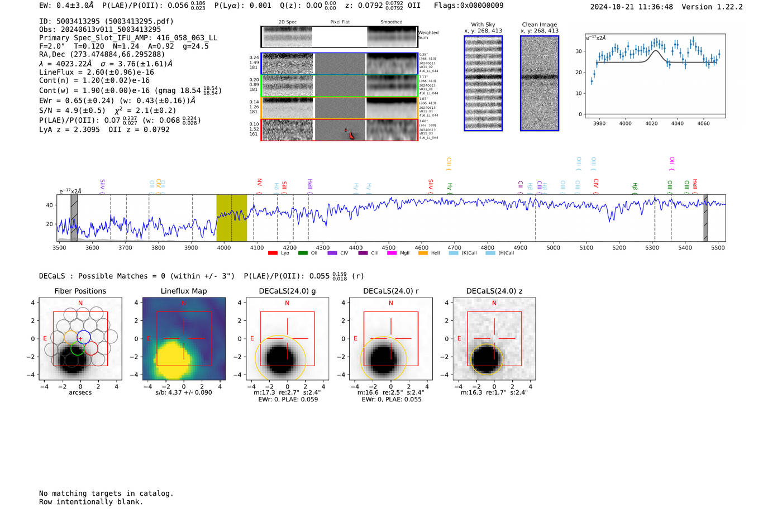Open the With Sky cutout image
The width and height of the screenshot is (782, 532).
(483, 83)
